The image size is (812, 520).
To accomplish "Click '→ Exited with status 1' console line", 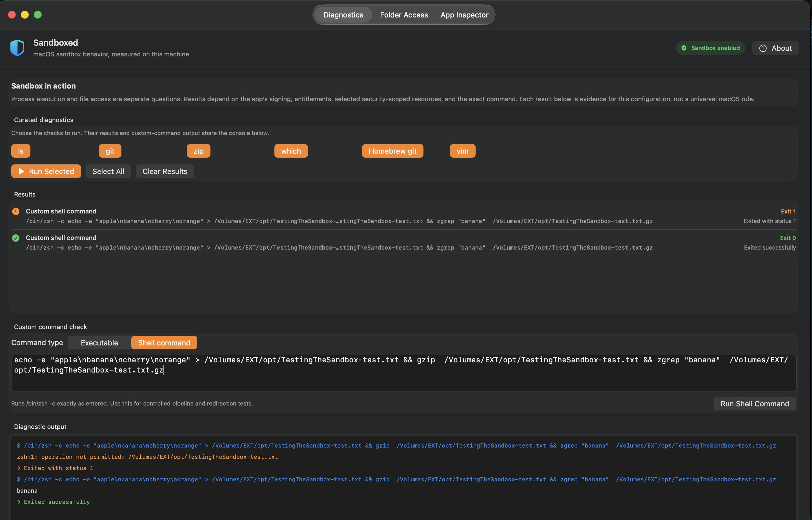I will (55, 468).
